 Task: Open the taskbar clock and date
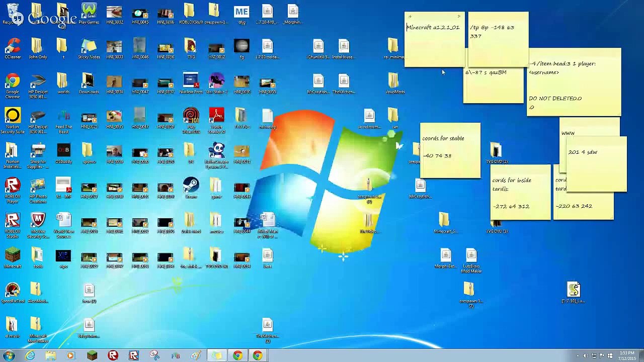pos(627,355)
